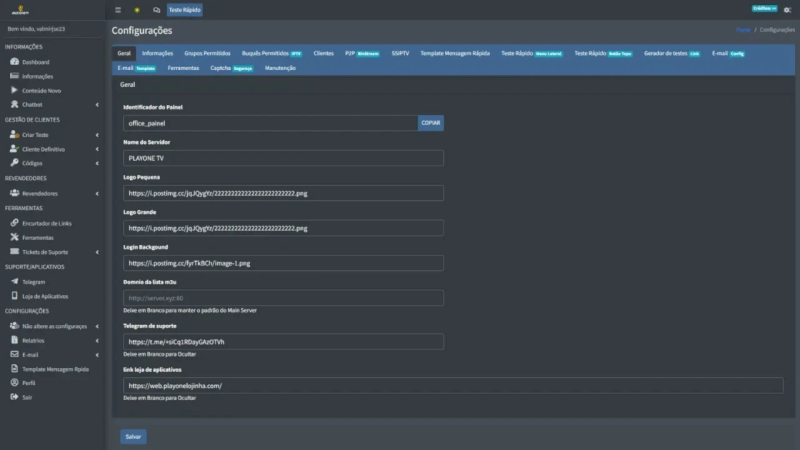
Task: Open Telegram support in sidebar
Action: pos(34,281)
